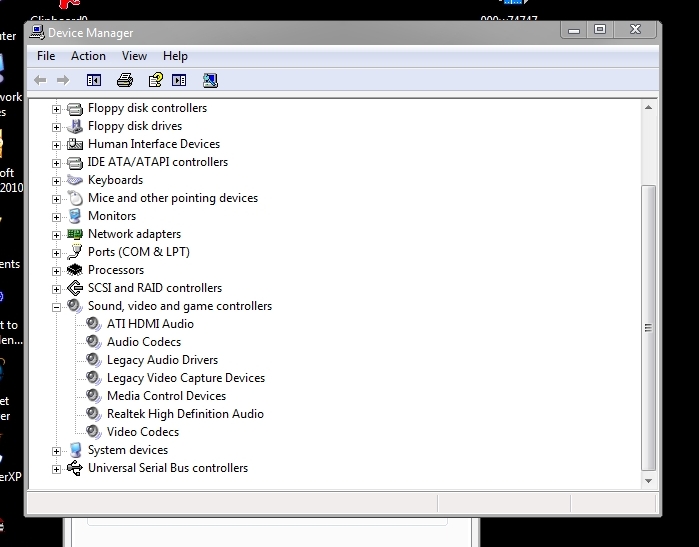
Task: Select the Network adapters label
Action: [x=134, y=234]
